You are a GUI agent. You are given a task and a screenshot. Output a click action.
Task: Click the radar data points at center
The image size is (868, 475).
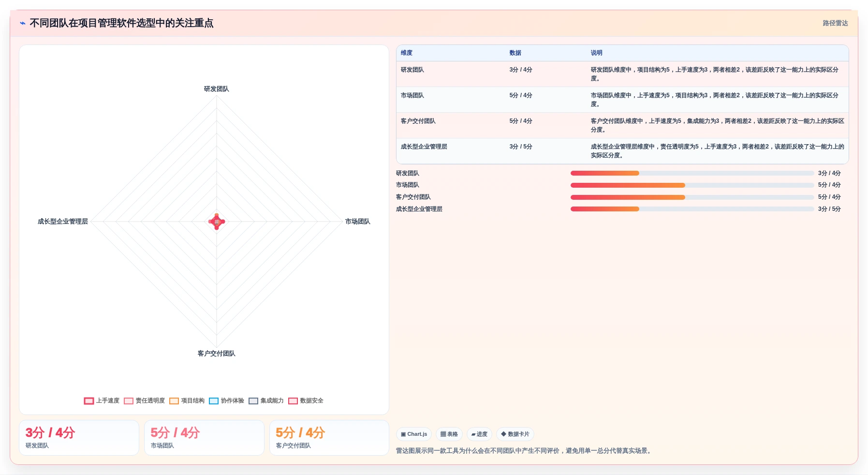click(217, 222)
